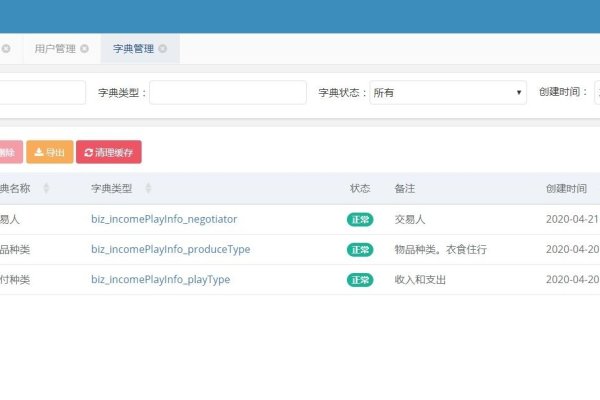Viewport: 600px width, 400px height.
Task: Open biz_incomePlayInfo_produceType link
Action: [x=171, y=250]
